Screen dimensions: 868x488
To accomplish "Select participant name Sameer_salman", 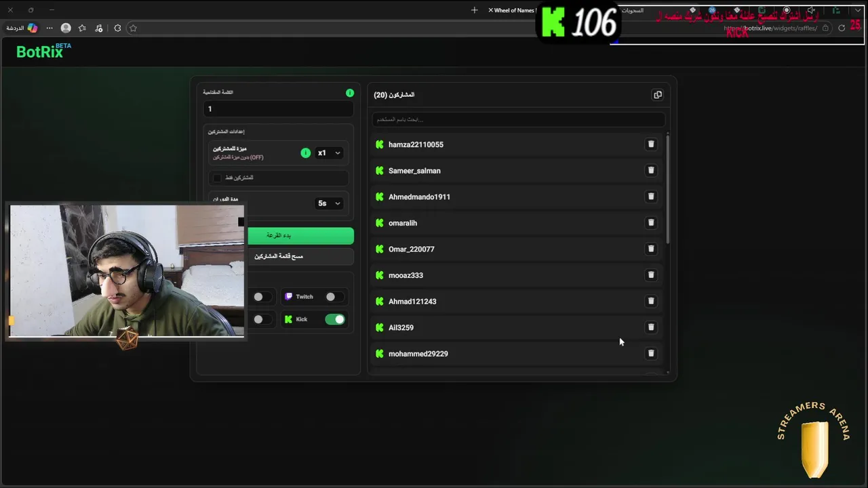I will [414, 171].
